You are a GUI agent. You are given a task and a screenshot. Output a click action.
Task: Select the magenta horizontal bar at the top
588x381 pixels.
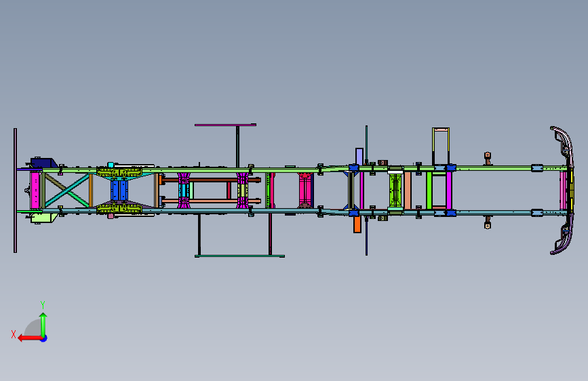225,125
